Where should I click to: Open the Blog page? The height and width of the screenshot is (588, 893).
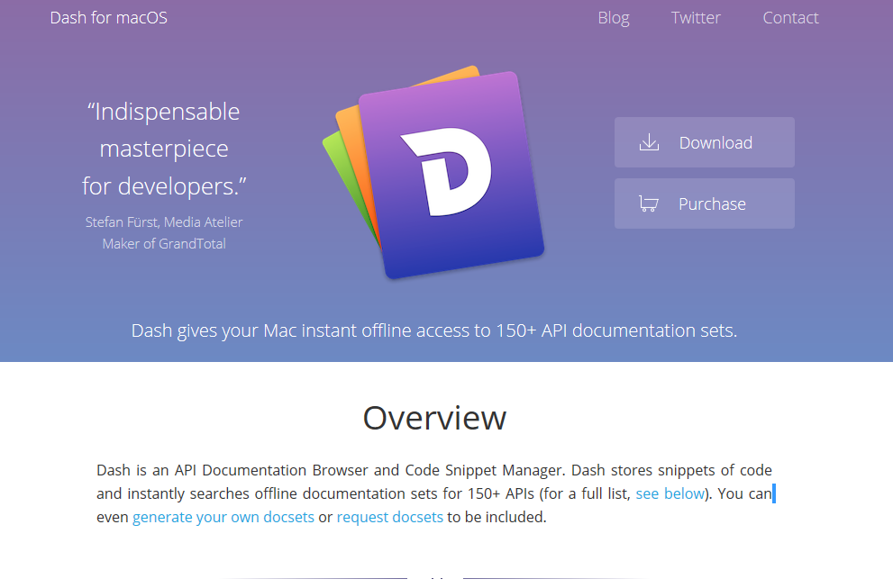click(614, 18)
